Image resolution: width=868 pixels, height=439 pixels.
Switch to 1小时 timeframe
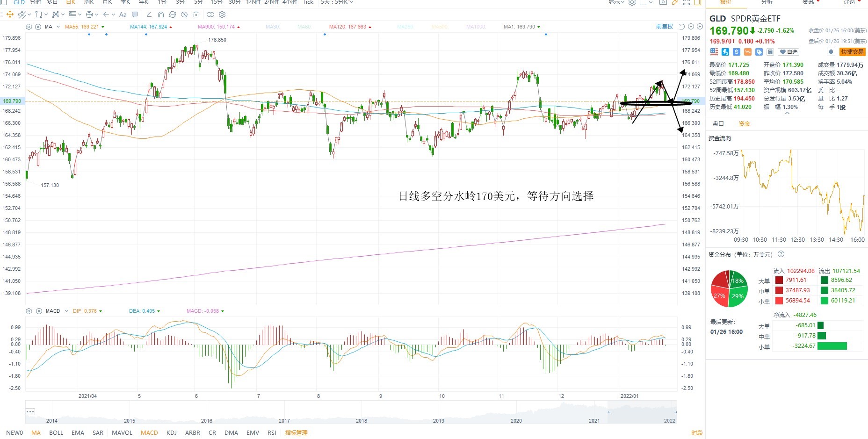click(x=253, y=2)
